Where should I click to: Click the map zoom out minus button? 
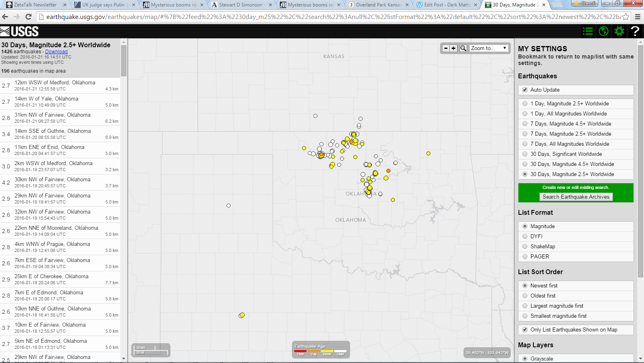[x=446, y=48]
